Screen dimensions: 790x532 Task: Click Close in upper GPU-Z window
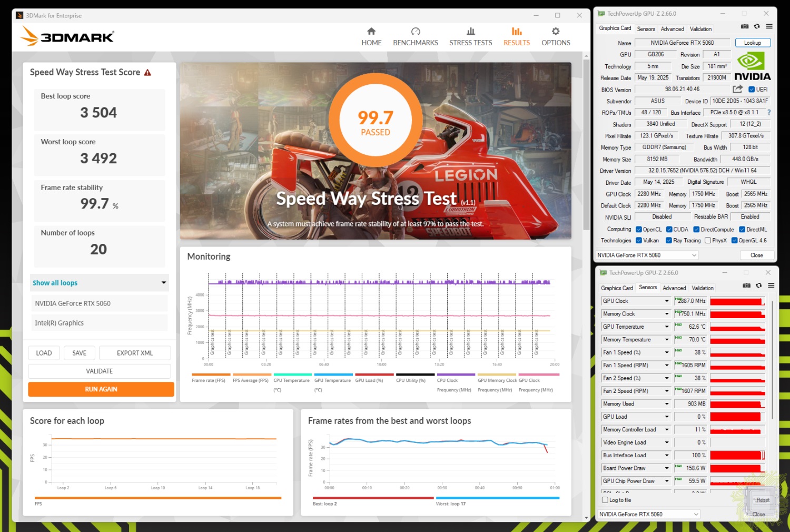[756, 255]
